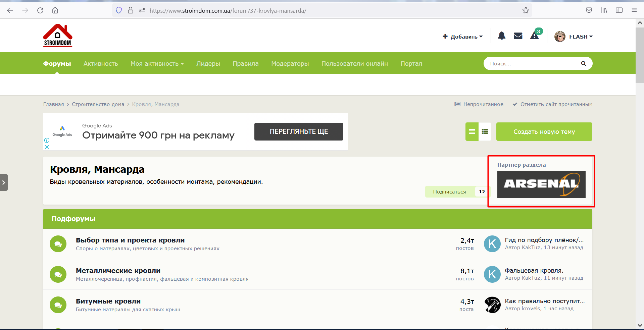Switch to the expanded list view

pos(472,131)
